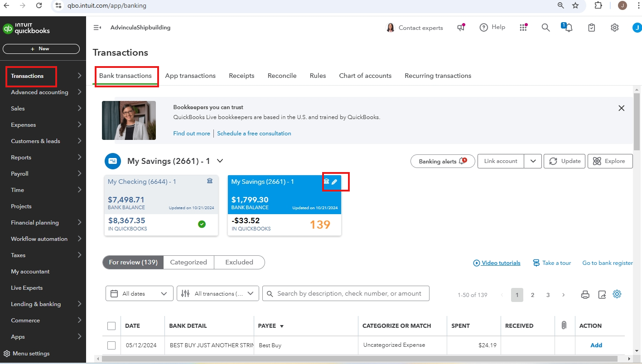Click Find out more link
Viewport: 642px width, 364px height.
pyautogui.click(x=192, y=133)
